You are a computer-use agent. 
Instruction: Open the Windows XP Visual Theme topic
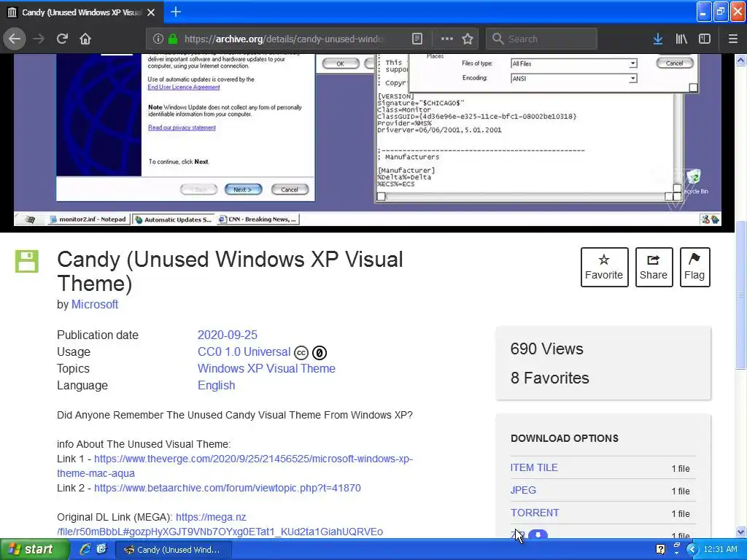click(x=266, y=368)
